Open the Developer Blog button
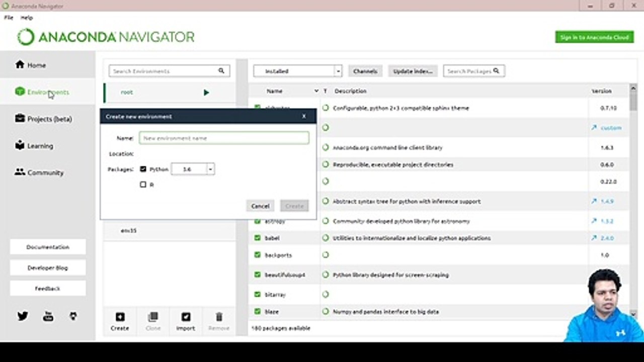644x362 pixels. tap(48, 268)
